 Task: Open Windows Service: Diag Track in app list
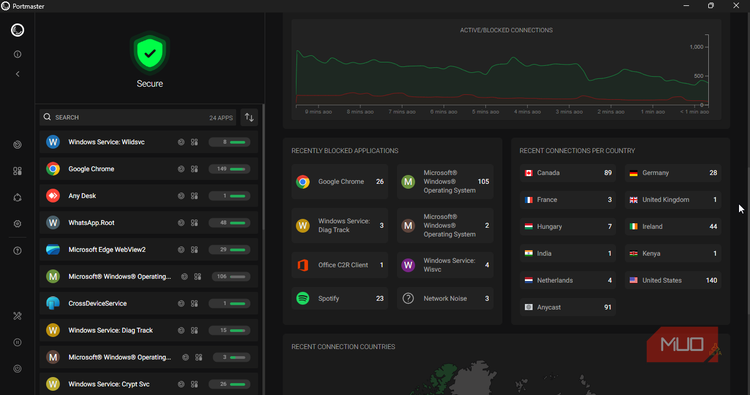click(149, 330)
